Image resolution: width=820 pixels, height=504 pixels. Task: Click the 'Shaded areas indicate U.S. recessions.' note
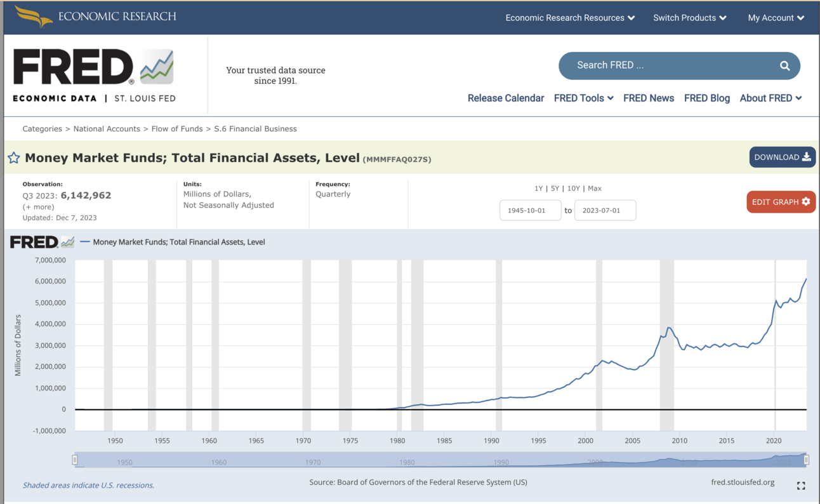point(88,486)
